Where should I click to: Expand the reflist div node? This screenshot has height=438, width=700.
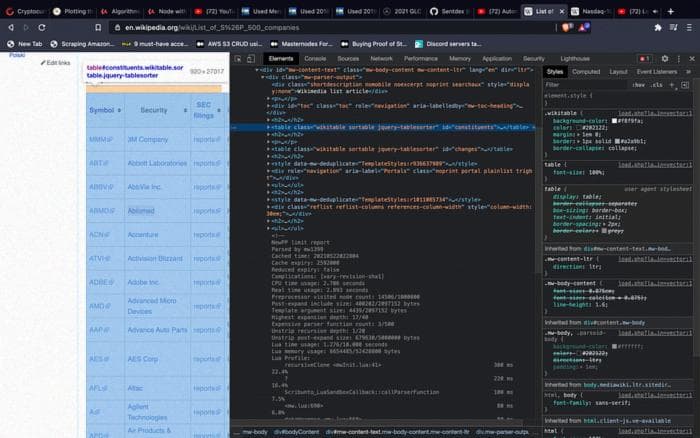point(268,207)
